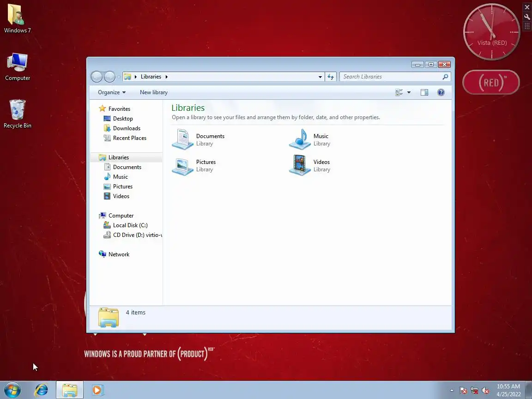Click Libraries in the address breadcrumb
532x399 pixels.
pos(151,77)
